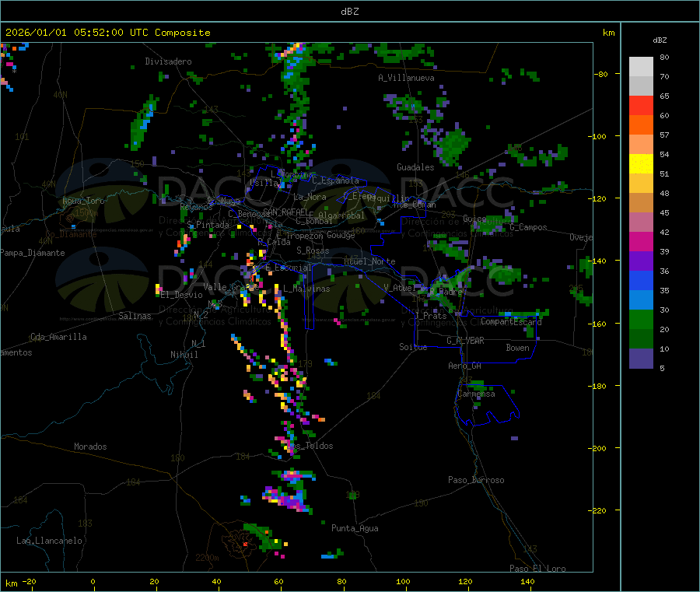Click the white 80 dBZ legend swatch
Viewport: 700px width, 592px height.
coord(641,67)
